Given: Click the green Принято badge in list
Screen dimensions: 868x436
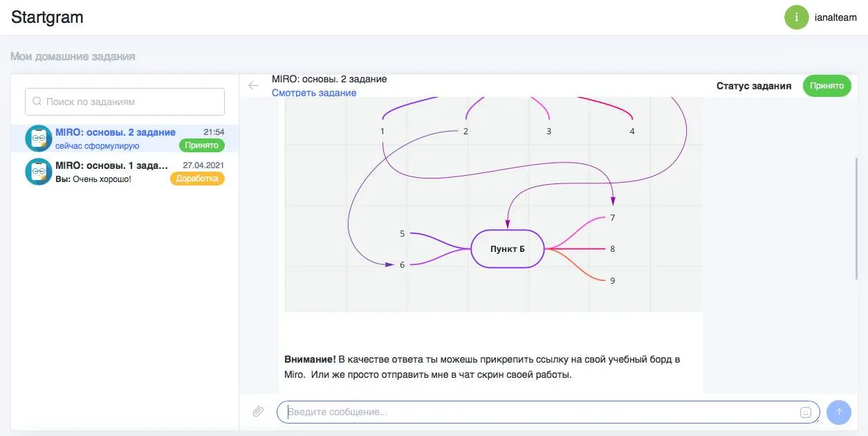Looking at the screenshot, I should click(202, 145).
